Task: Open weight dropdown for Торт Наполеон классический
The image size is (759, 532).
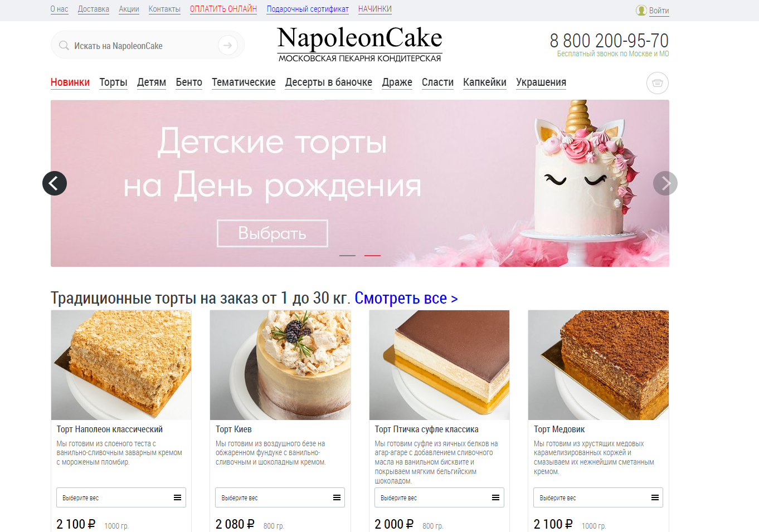Action: (x=121, y=497)
